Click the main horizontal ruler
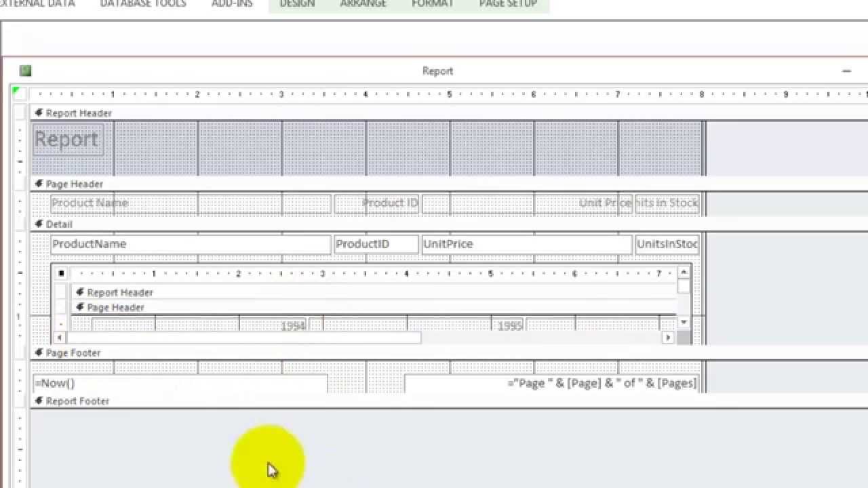The height and width of the screenshot is (488, 868). (x=448, y=94)
